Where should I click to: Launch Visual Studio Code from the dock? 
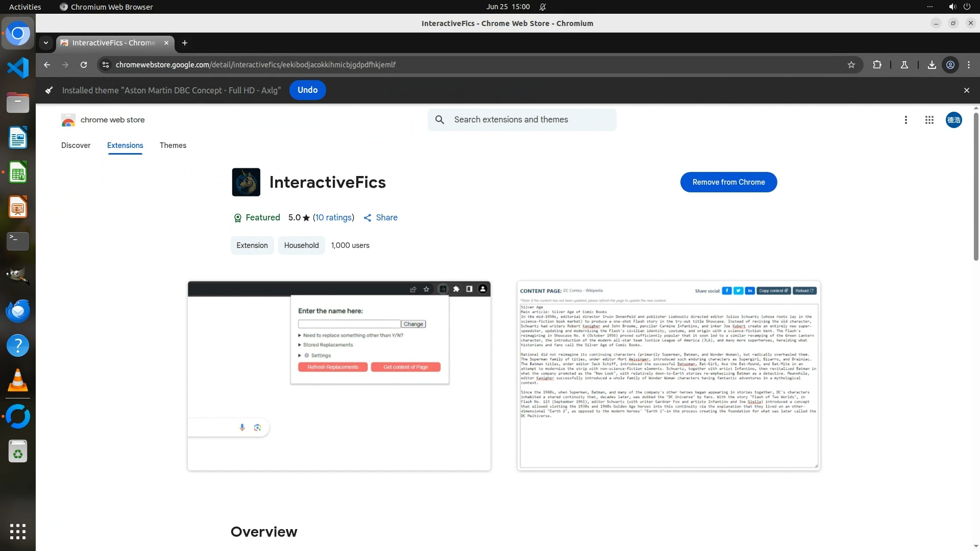coord(18,68)
